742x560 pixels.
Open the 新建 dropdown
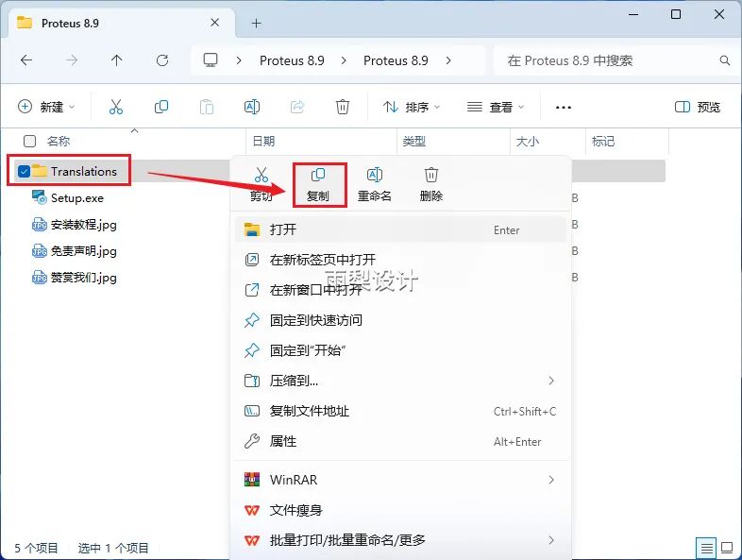pyautogui.click(x=45, y=107)
